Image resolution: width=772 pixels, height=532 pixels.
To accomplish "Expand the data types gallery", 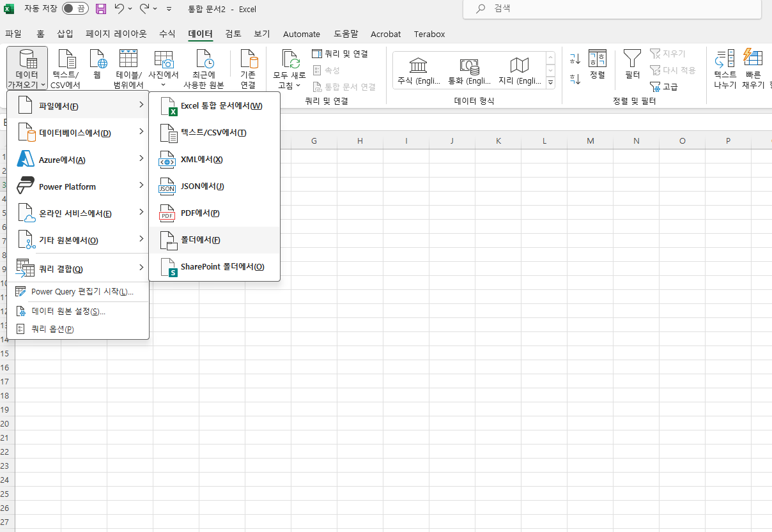I will coord(550,83).
